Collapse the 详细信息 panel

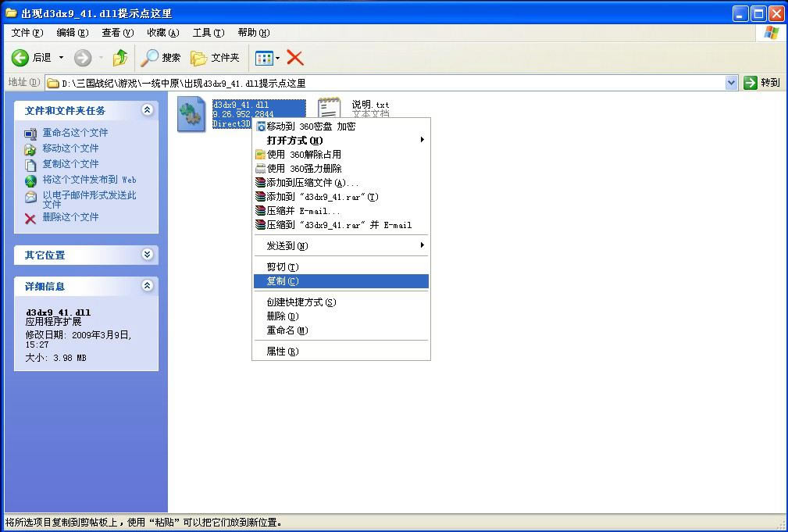coord(147,286)
